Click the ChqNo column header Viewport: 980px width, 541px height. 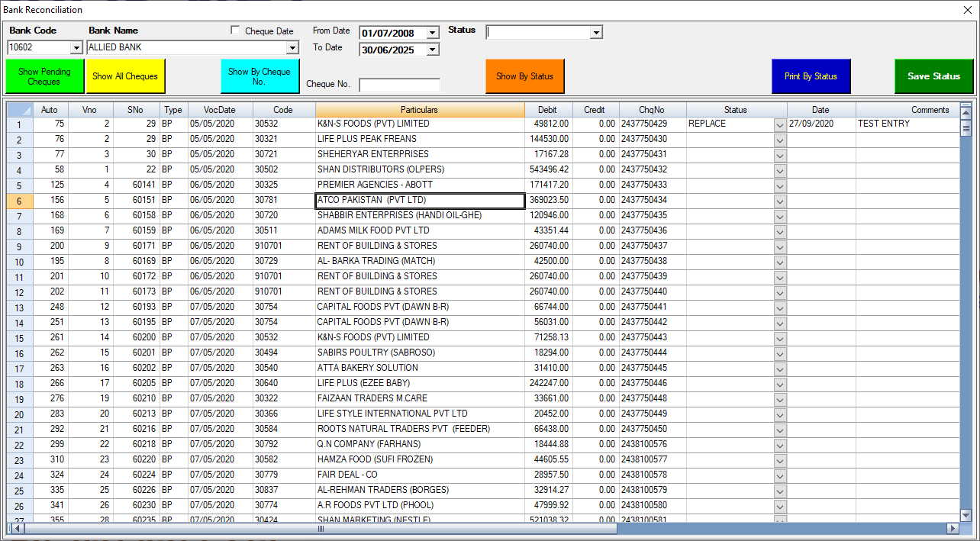coord(652,110)
